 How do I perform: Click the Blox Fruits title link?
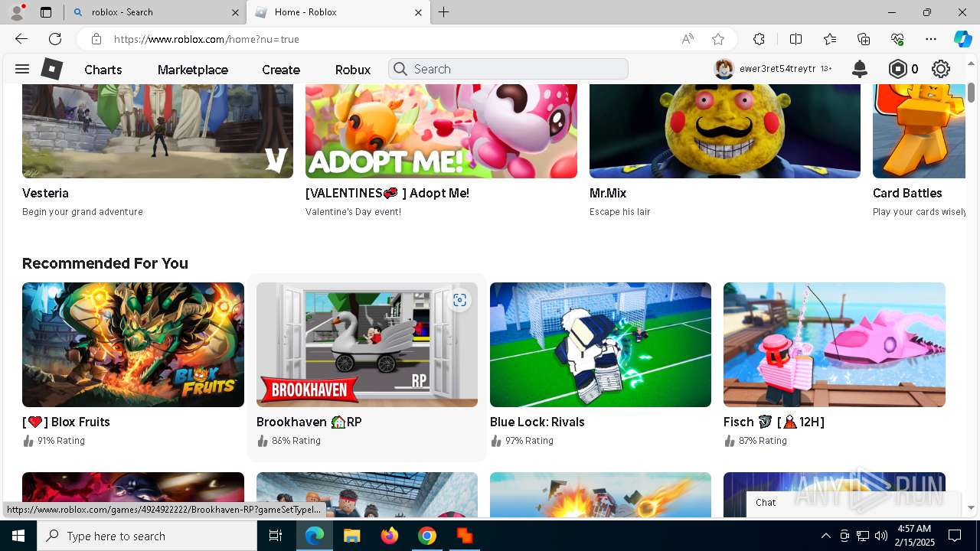(x=66, y=422)
